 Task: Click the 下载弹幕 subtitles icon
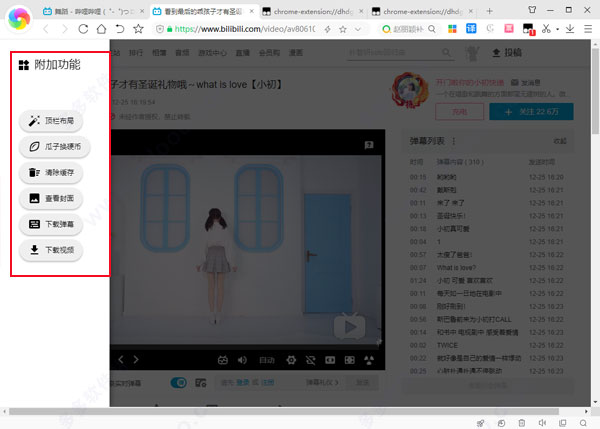tap(37, 225)
